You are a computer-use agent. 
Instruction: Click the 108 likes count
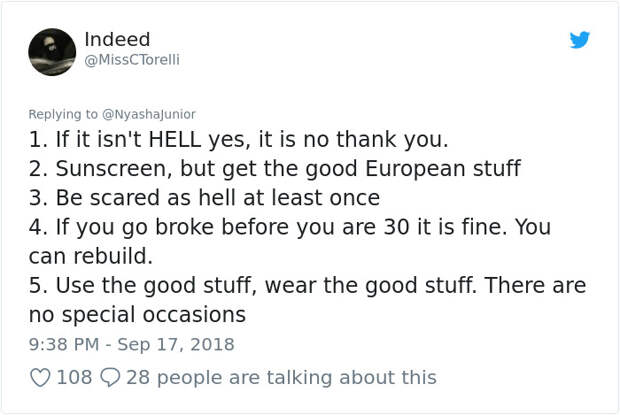coord(74,377)
